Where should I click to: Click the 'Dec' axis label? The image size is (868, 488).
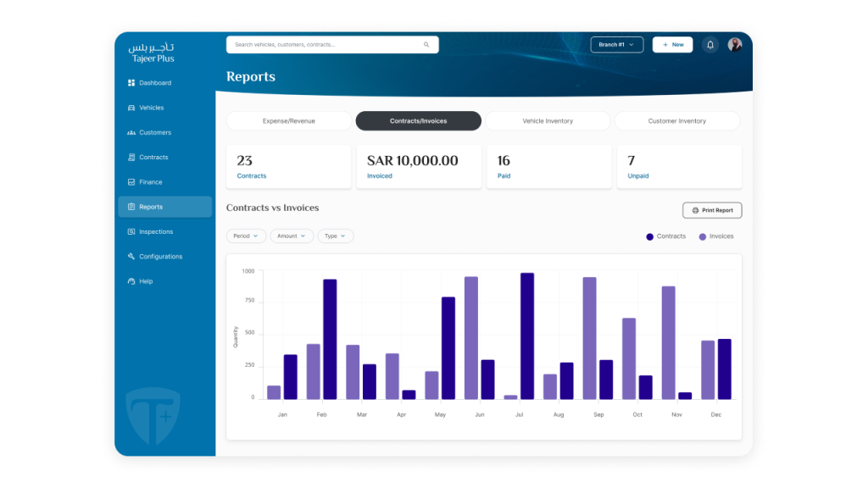716,415
